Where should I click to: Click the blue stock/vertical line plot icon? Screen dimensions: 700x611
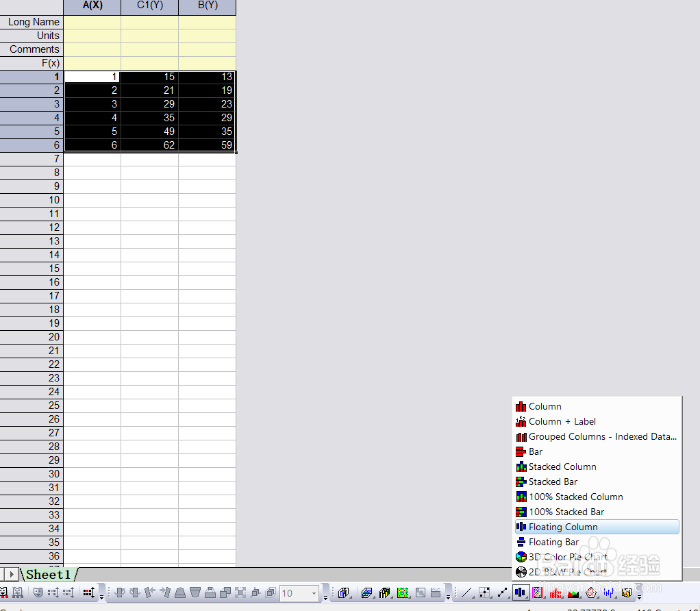coord(609,593)
